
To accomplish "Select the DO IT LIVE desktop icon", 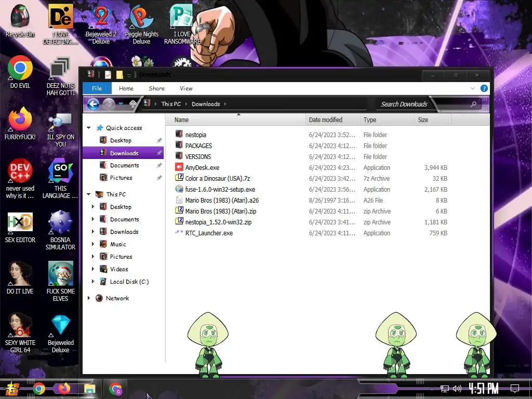I will coord(20,277).
